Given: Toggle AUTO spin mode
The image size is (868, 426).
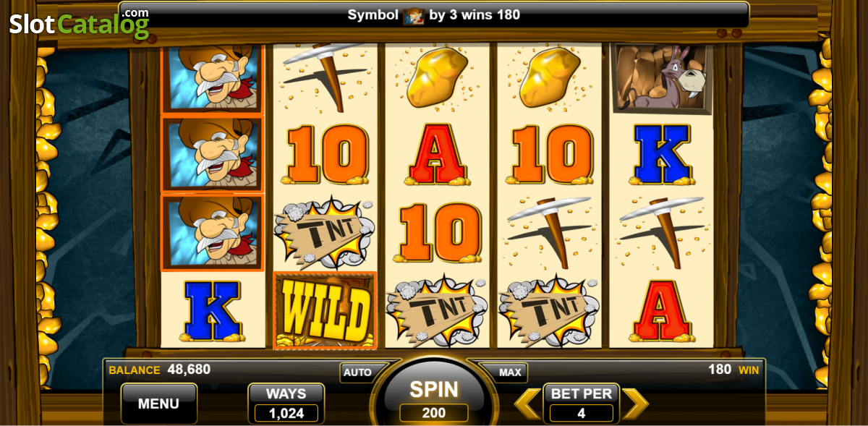Looking at the screenshot, I should (357, 372).
